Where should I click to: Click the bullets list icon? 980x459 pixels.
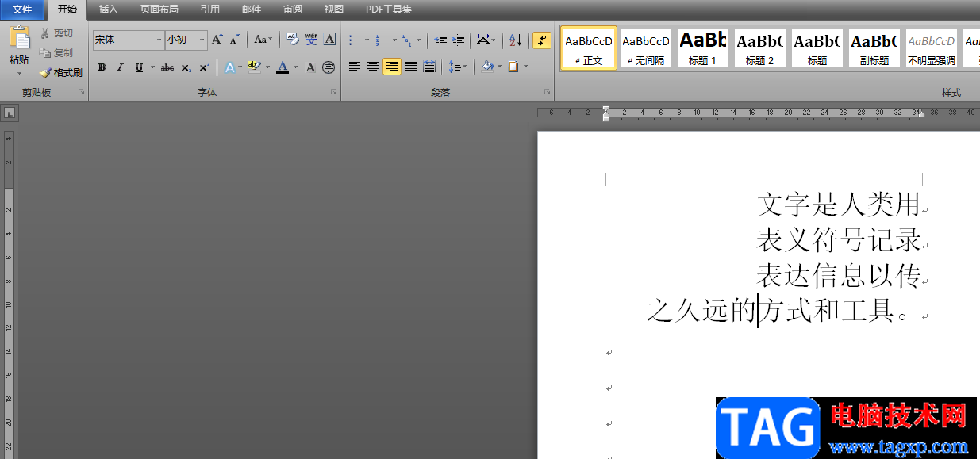[x=355, y=40]
